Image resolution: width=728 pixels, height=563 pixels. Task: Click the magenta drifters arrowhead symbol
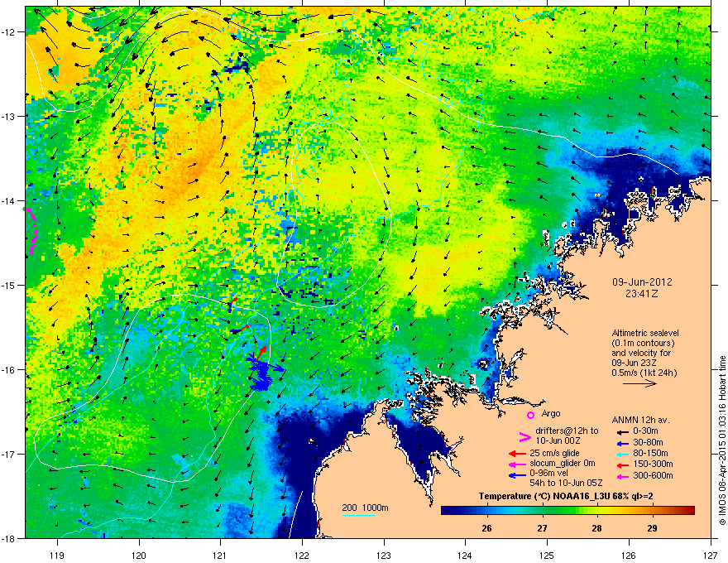[x=524, y=436]
